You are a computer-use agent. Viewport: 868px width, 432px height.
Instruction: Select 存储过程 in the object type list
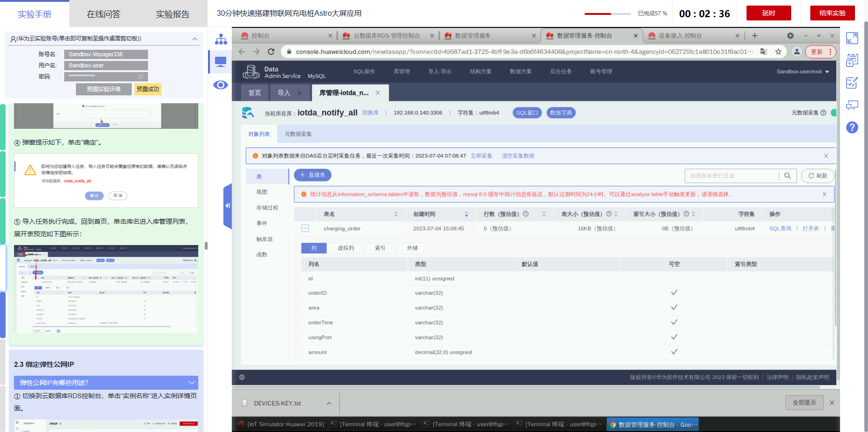267,208
